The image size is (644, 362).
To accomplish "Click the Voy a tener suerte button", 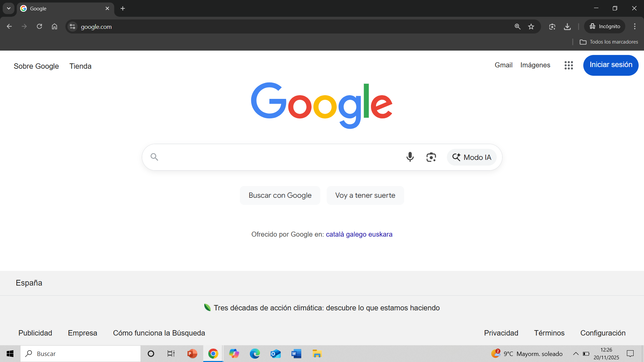I will 365,195.
